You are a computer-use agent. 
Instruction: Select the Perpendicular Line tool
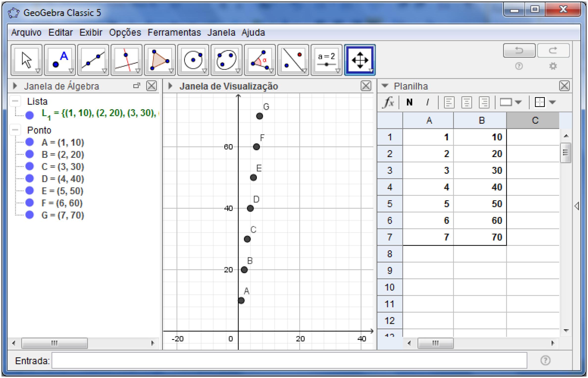[126, 60]
